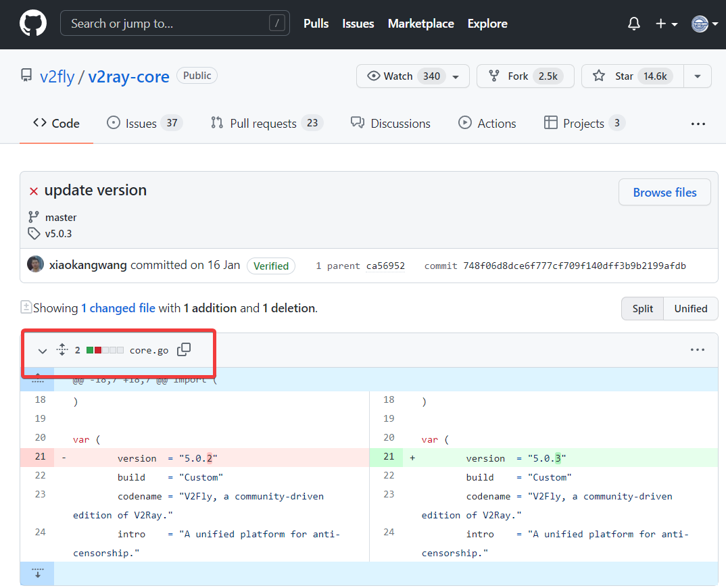Open the notifications bell
This screenshot has width=726, height=588.
633,24
